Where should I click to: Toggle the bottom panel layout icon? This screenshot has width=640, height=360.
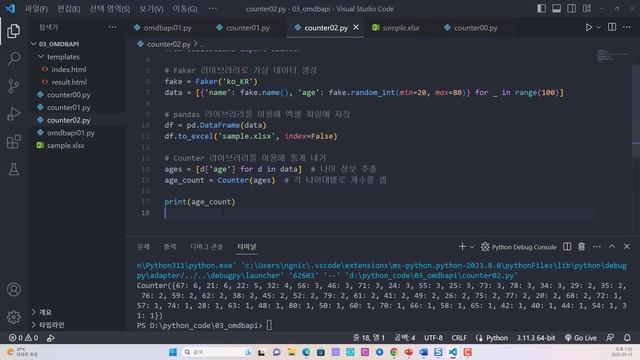click(x=556, y=9)
